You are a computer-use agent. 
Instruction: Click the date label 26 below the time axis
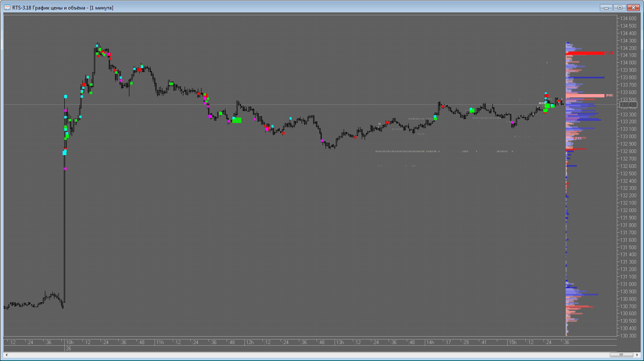pos(68,349)
